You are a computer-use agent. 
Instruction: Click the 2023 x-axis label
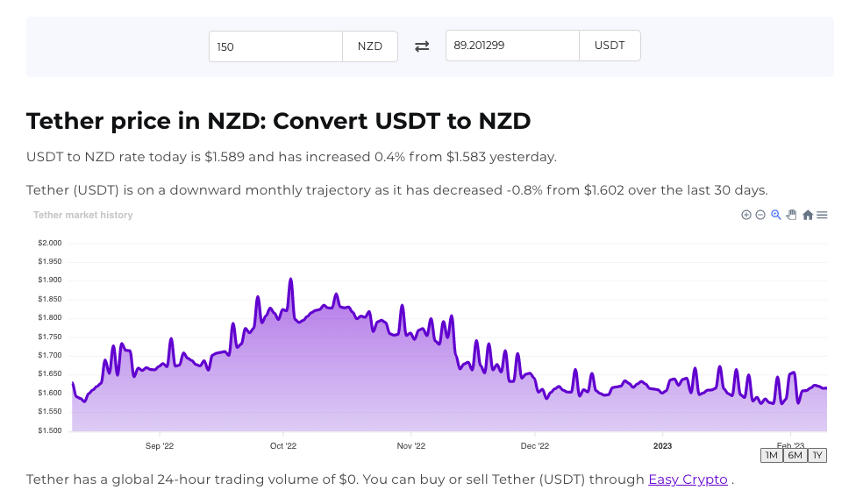click(662, 446)
